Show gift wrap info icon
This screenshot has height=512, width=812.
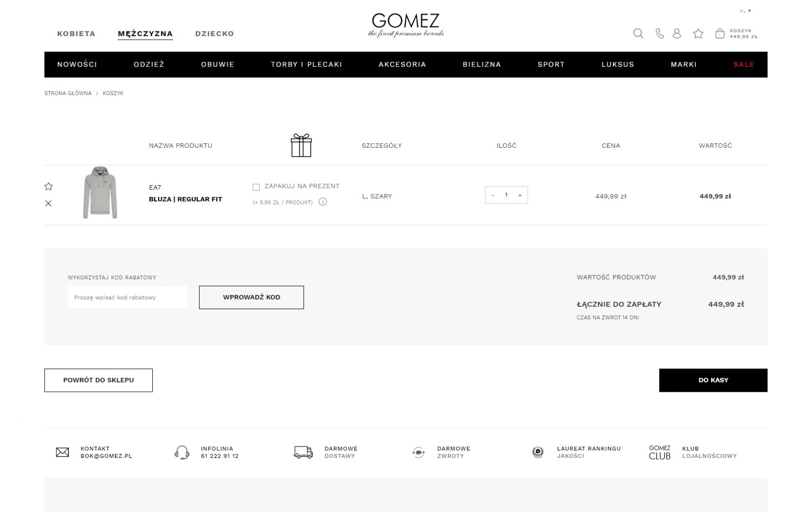(x=323, y=202)
